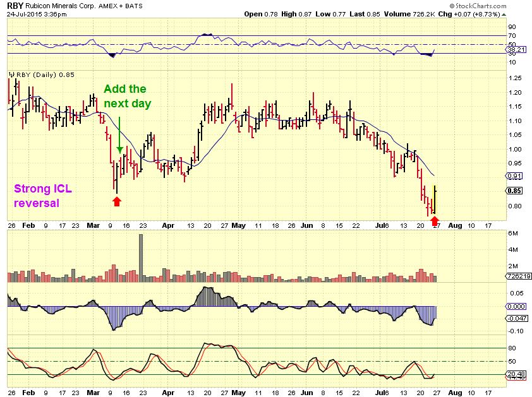Click the 4M volume axis label
This screenshot has height=397, width=532.
[513, 250]
